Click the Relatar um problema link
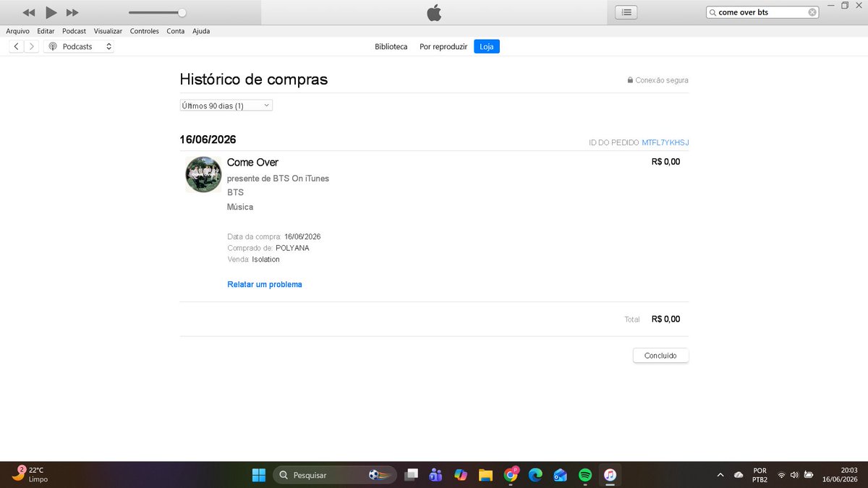This screenshot has height=488, width=868. pos(265,284)
